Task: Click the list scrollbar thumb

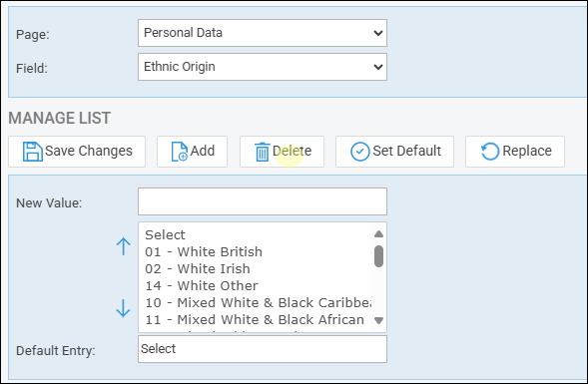Action: tap(378, 256)
